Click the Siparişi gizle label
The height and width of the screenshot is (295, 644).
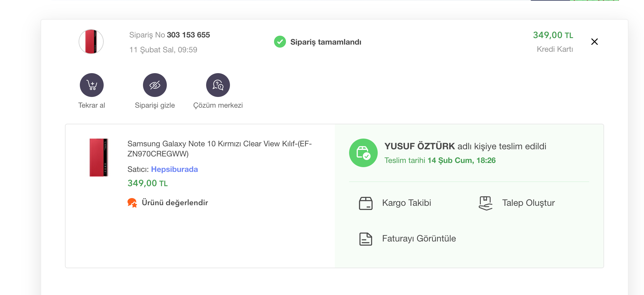tap(155, 106)
